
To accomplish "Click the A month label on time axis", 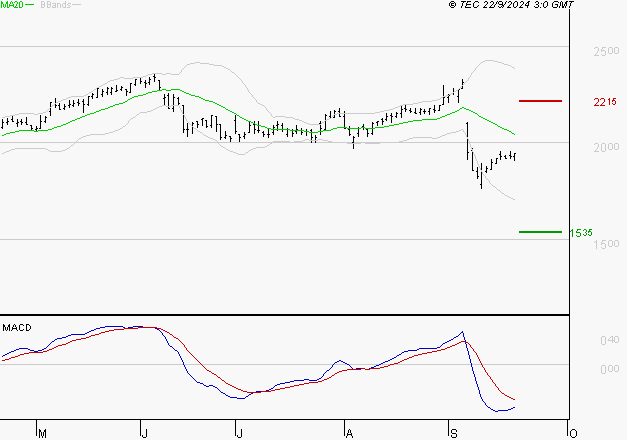I will [x=349, y=434].
